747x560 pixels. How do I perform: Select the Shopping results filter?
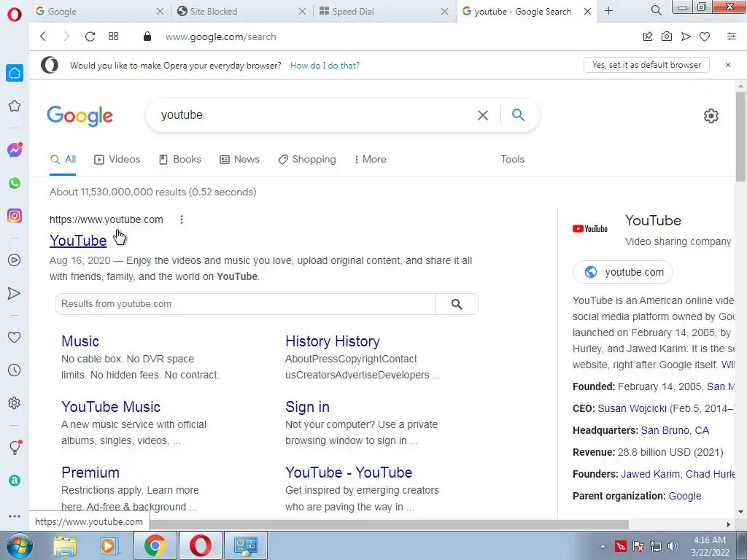pyautogui.click(x=307, y=159)
